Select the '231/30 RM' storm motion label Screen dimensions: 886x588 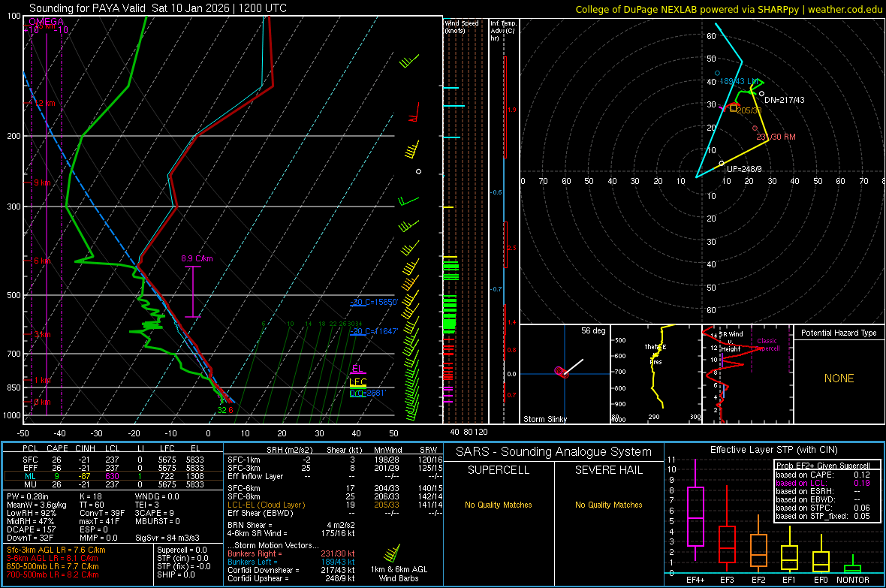776,137
